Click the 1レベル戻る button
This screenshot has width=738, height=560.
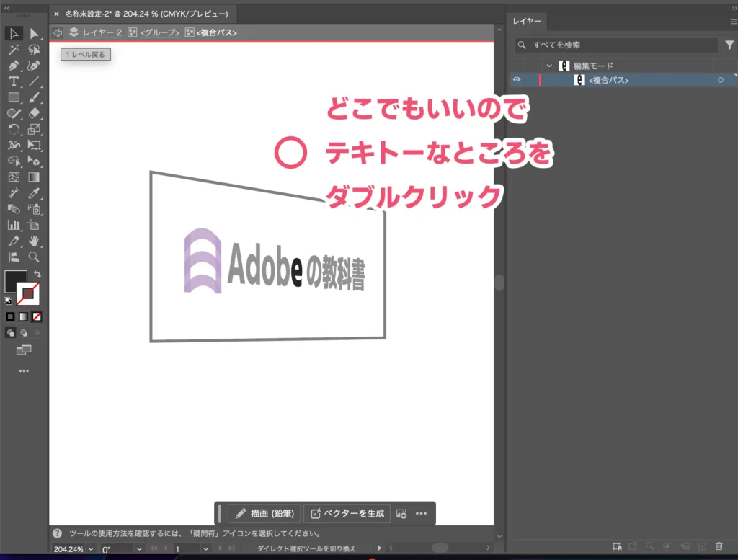[84, 54]
